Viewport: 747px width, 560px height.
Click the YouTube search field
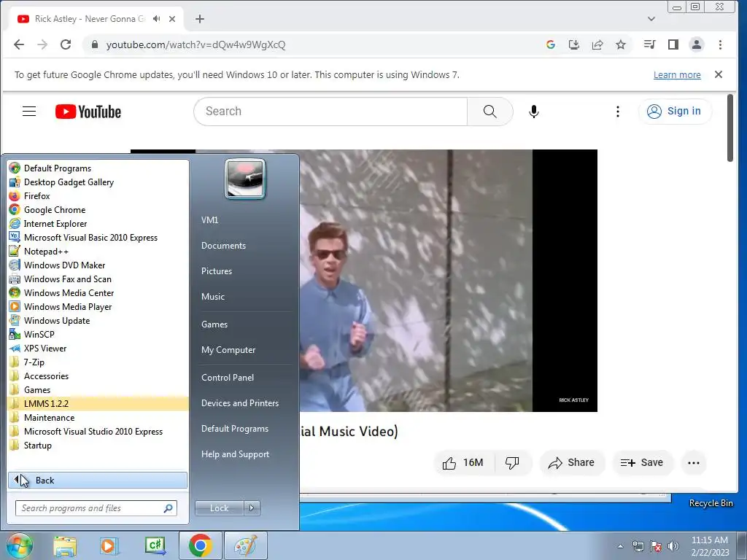[330, 112]
